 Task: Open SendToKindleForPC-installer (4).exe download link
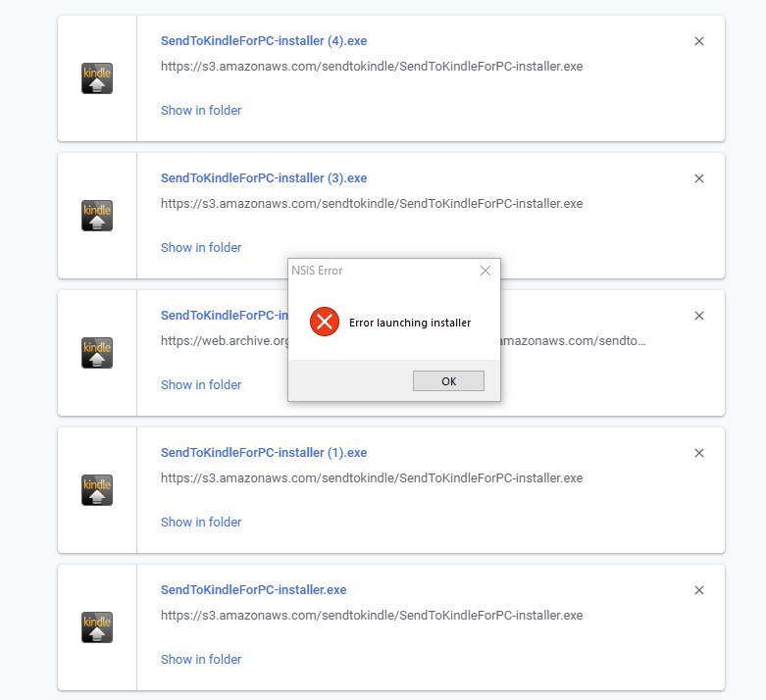click(264, 40)
